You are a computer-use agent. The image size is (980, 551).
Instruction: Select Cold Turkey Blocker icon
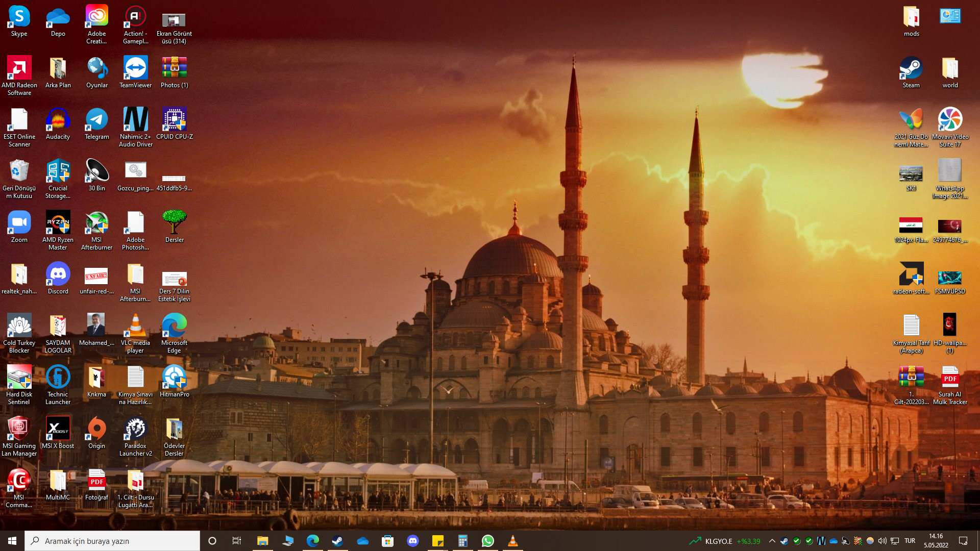click(x=19, y=334)
